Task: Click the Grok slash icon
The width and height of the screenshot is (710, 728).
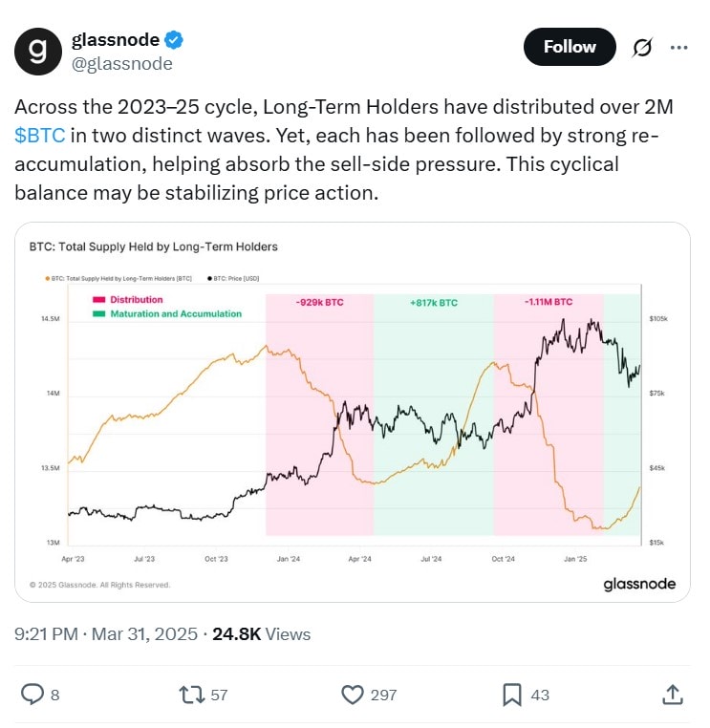Action: point(643,47)
